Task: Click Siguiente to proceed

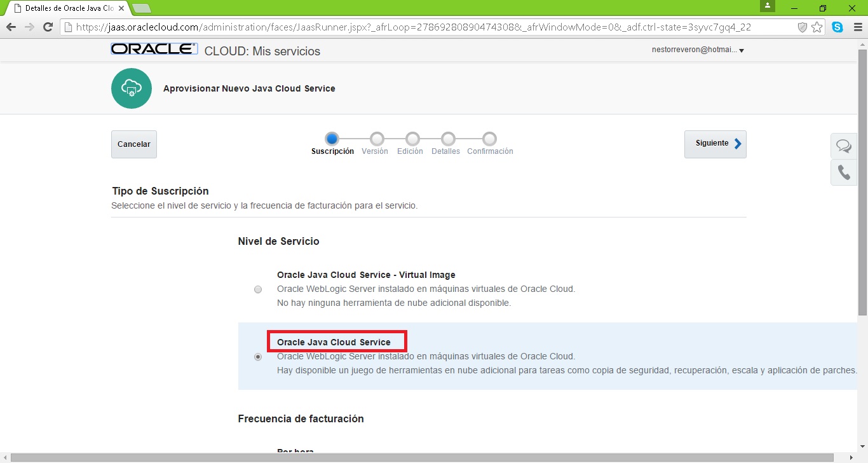Action: coord(715,144)
